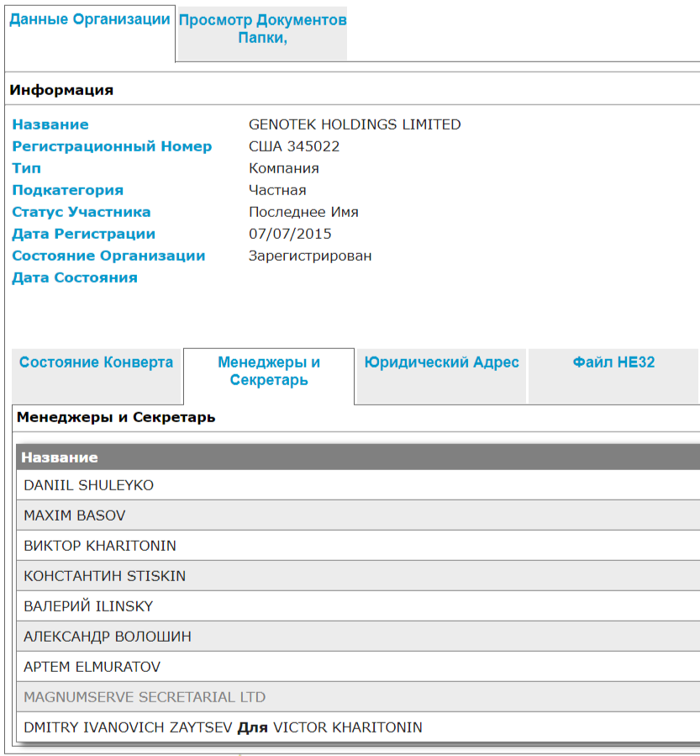
Task: Click the ВАЛЕРИЙ ILINSKY row
Action: click(358, 606)
